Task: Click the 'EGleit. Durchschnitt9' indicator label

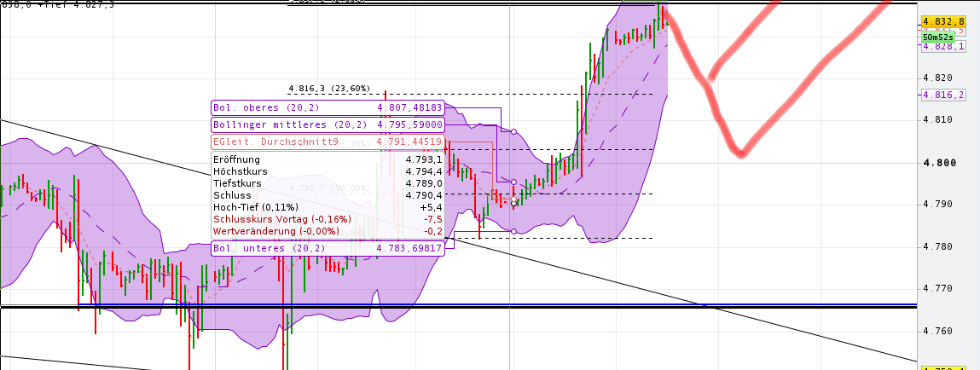Action: click(x=328, y=142)
